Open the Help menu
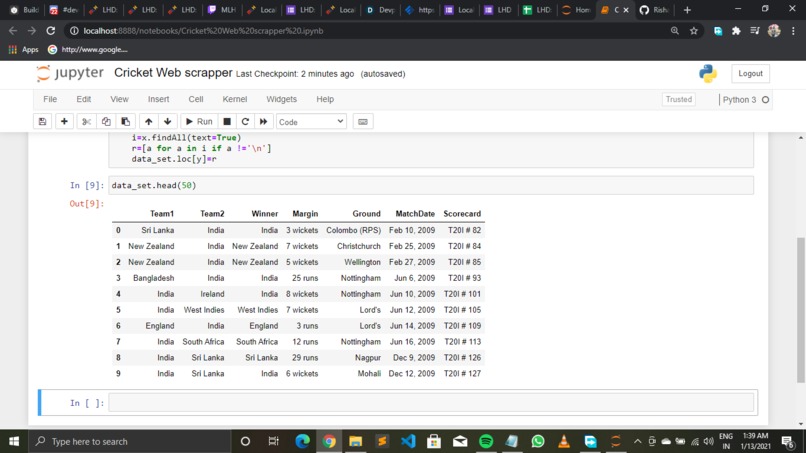The height and width of the screenshot is (453, 806). (325, 99)
